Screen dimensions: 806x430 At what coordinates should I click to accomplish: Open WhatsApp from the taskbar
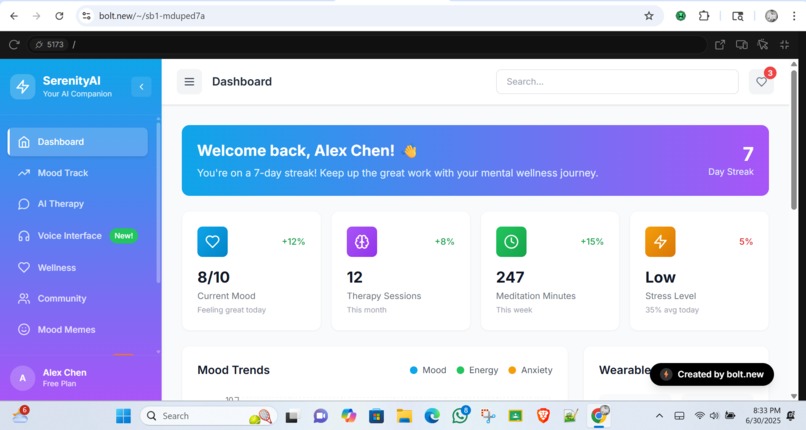[x=461, y=416]
